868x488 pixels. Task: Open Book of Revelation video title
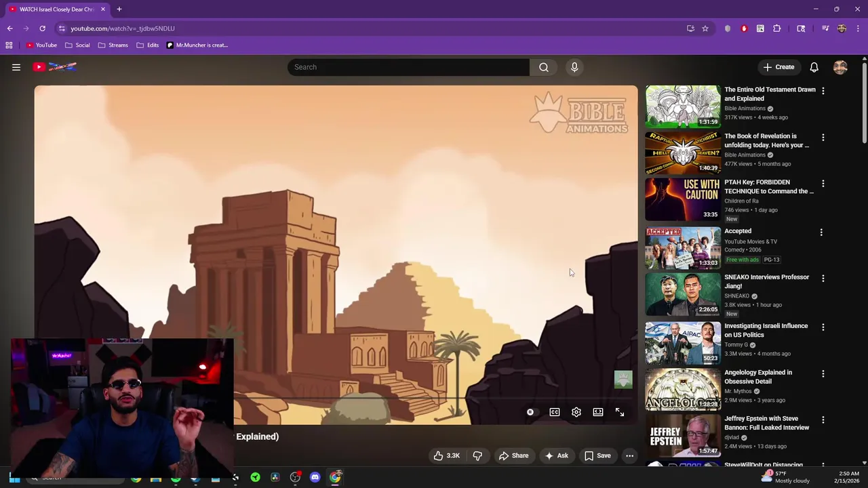tap(766, 140)
